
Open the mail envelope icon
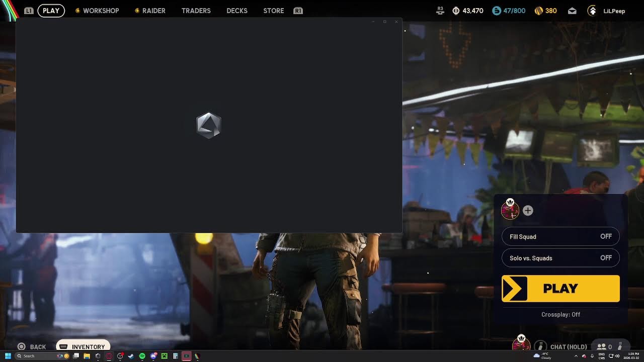tap(572, 11)
